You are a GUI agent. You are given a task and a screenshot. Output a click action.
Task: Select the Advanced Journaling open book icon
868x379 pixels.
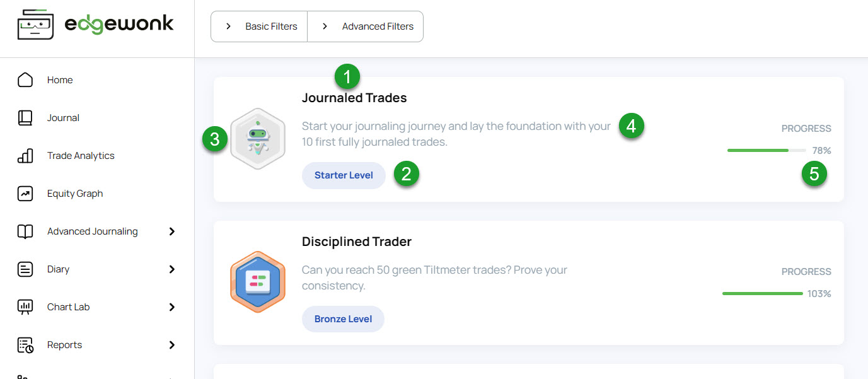pos(25,231)
